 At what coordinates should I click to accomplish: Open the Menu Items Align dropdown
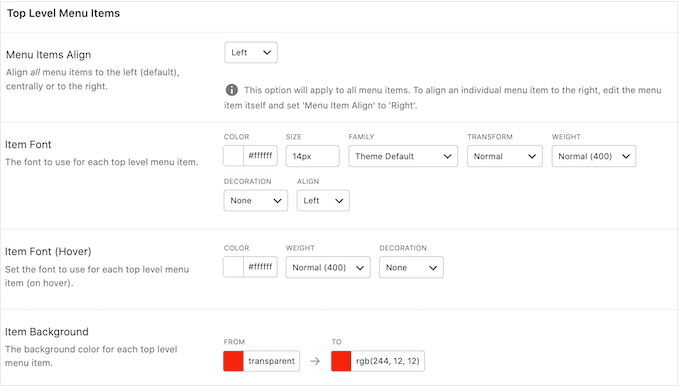[x=251, y=52]
